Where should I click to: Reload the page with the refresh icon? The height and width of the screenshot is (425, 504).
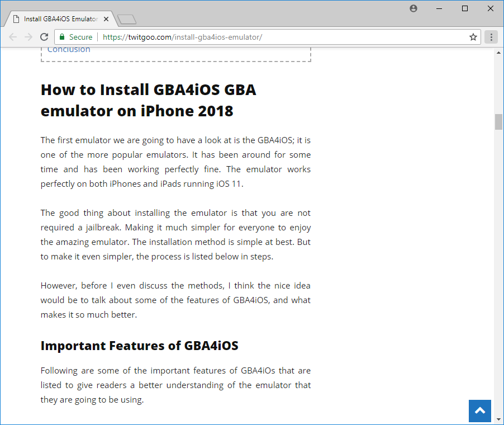point(44,37)
